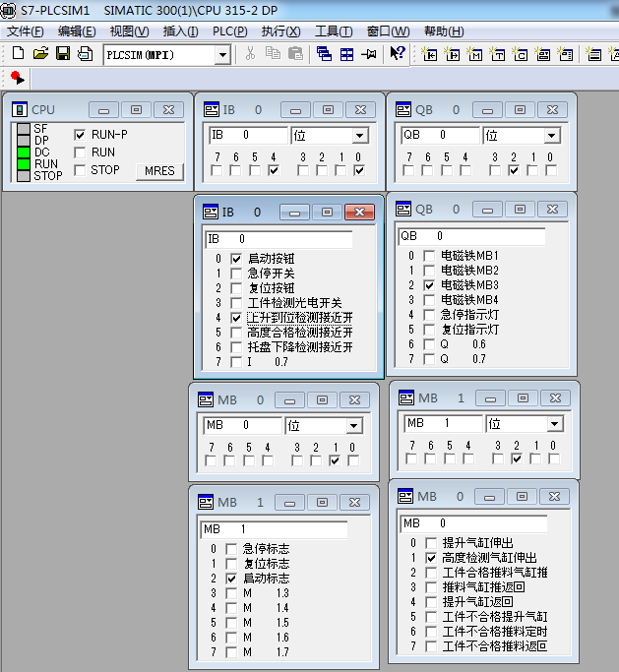Image resolution: width=619 pixels, height=672 pixels.
Task: Insert the nesting stacks window icon
Action: (x=593, y=54)
